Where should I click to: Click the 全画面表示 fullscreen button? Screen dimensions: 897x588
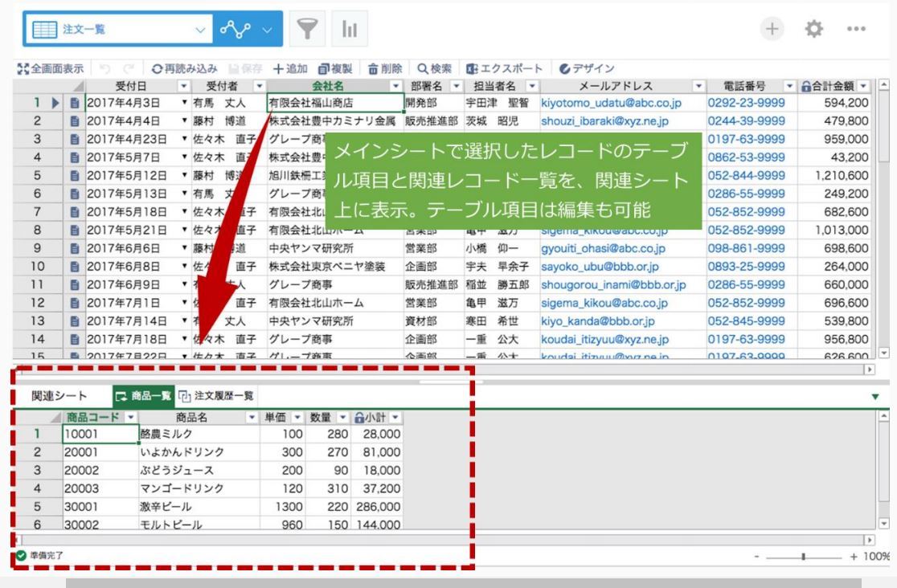pos(45,70)
